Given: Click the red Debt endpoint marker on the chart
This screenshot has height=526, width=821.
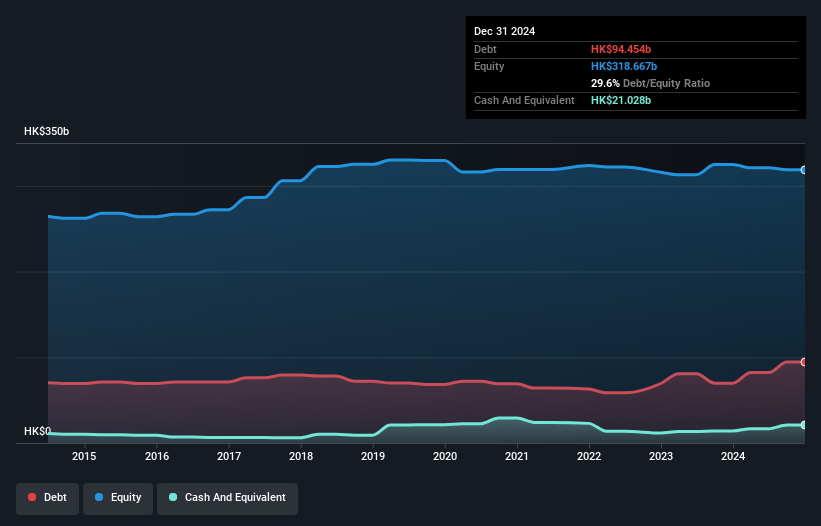Looking at the screenshot, I should [804, 362].
